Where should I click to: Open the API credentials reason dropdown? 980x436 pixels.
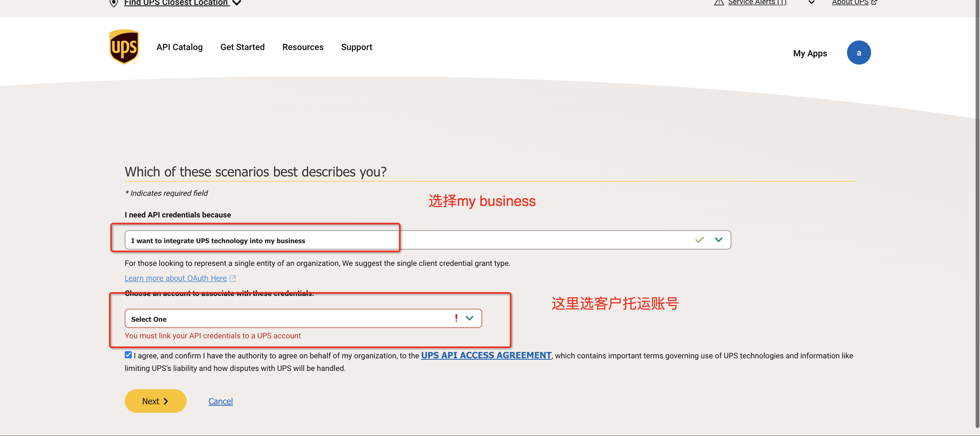428,240
